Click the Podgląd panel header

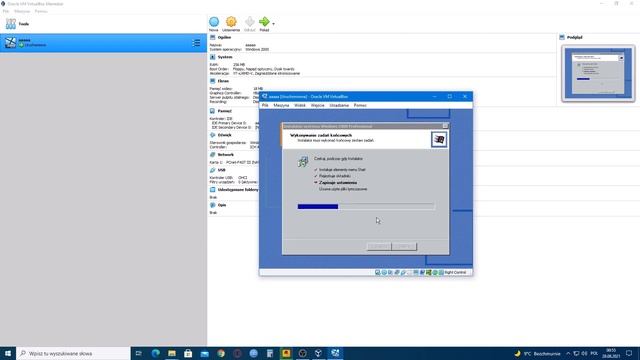(574, 37)
